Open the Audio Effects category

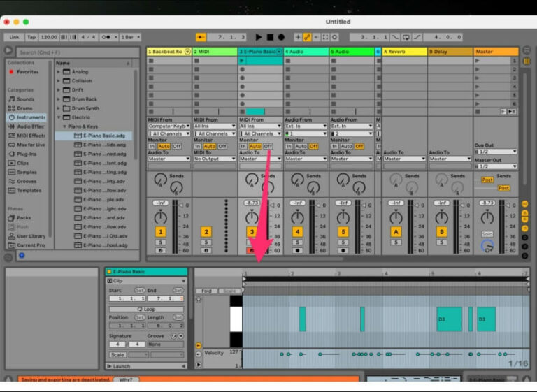coord(31,126)
